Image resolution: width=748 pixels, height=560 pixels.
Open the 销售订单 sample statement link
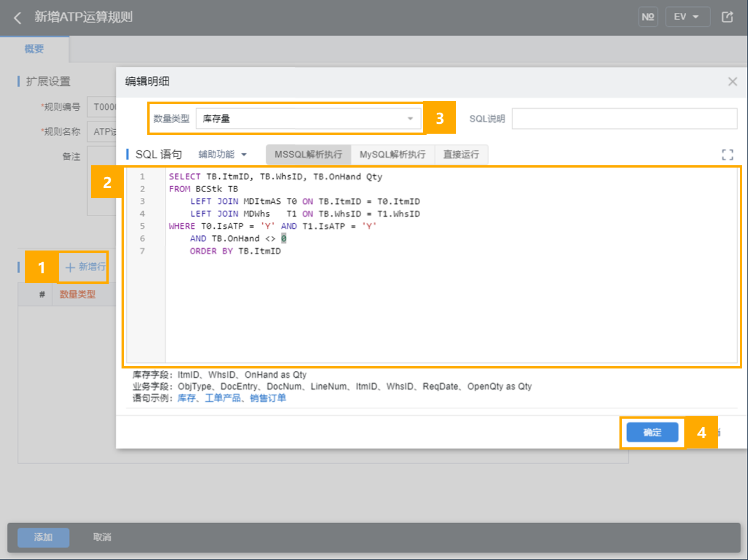tap(268, 398)
